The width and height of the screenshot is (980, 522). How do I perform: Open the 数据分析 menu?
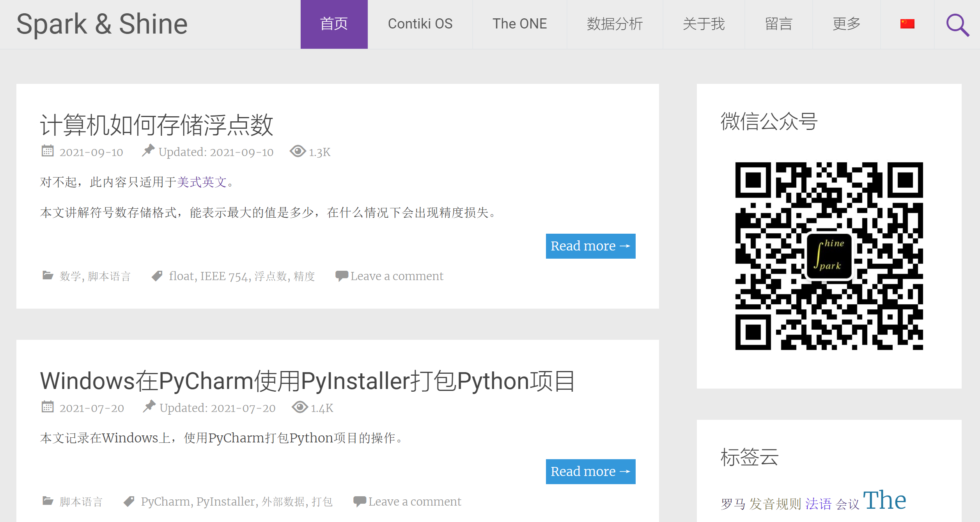coord(615,24)
